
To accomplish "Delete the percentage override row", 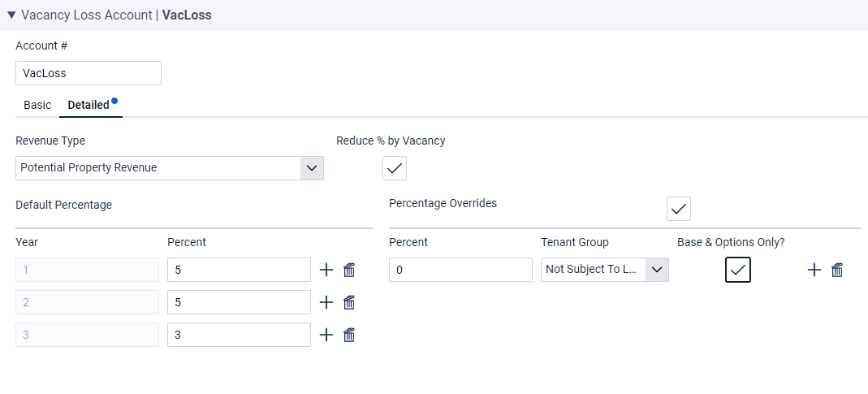I will click(837, 270).
